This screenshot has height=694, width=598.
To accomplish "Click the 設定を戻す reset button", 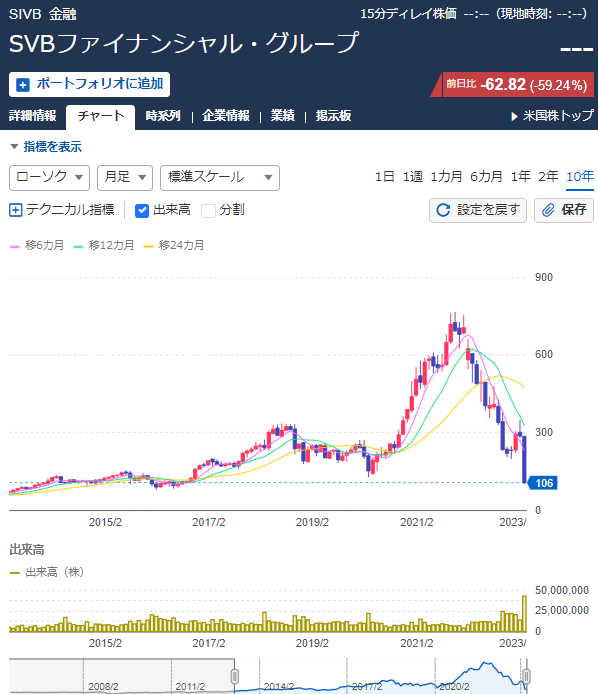I will pos(478,210).
